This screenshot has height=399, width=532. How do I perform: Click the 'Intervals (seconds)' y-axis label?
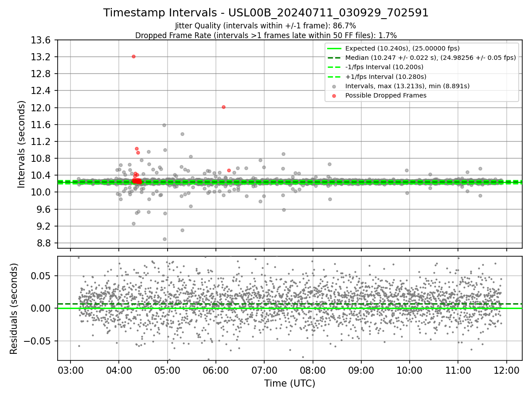point(22,144)
